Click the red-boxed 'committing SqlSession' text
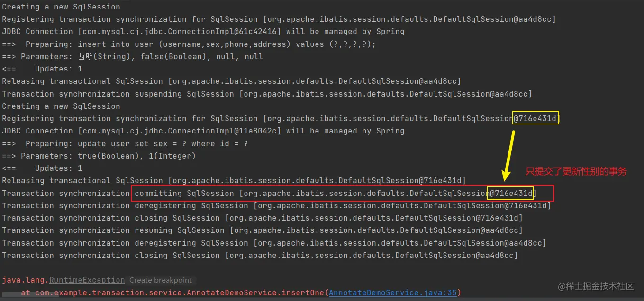The image size is (644, 301). [x=184, y=193]
